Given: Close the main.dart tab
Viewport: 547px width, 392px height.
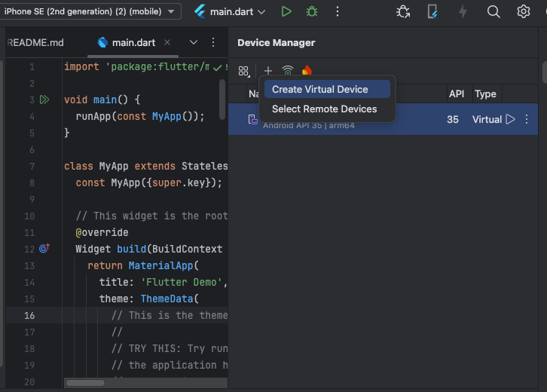Looking at the screenshot, I should pos(167,42).
